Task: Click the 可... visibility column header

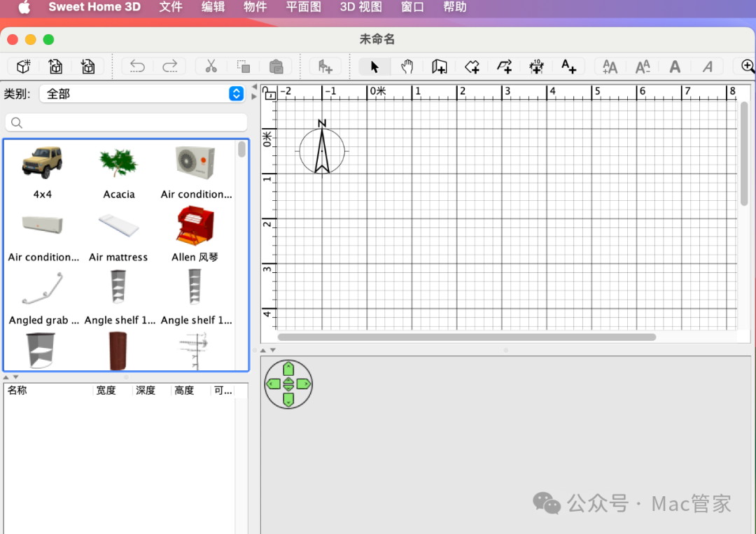Action: (223, 391)
